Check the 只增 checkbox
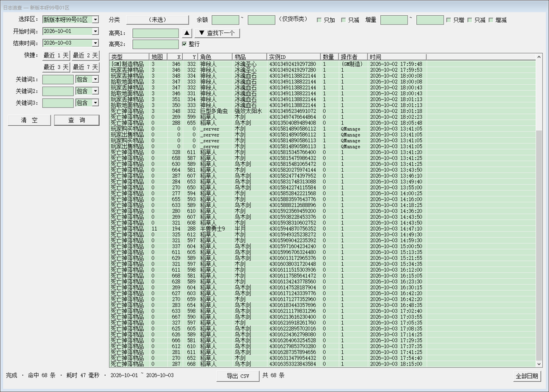Viewport: 549px width, 392px height. click(448, 20)
